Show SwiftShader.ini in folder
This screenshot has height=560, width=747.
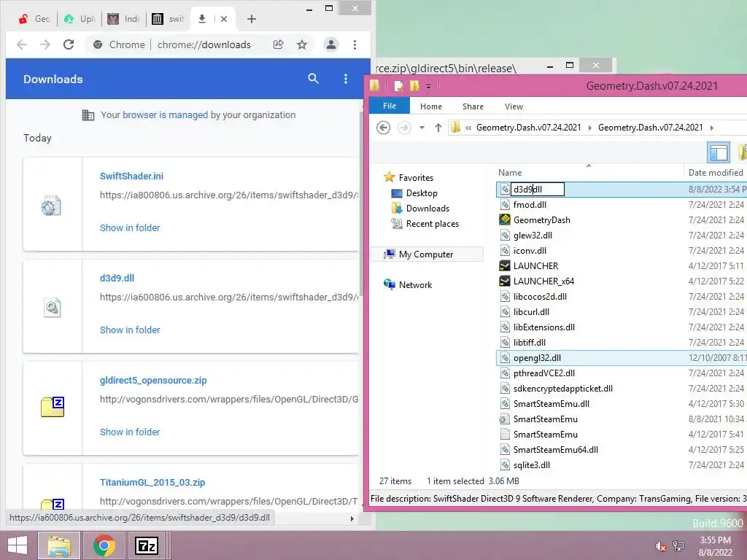pyautogui.click(x=130, y=228)
